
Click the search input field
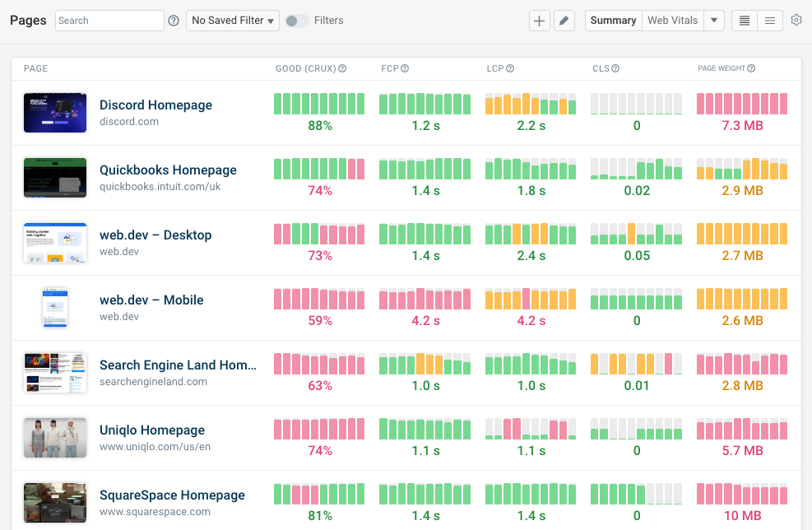[109, 20]
